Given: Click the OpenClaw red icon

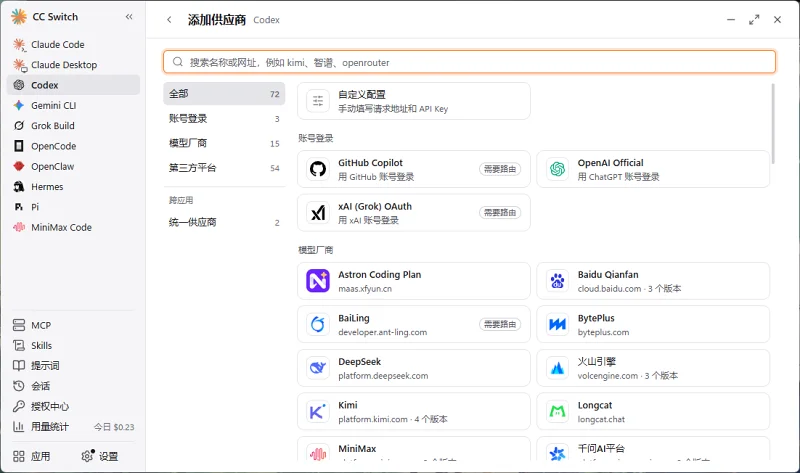Looking at the screenshot, I should tap(19, 166).
